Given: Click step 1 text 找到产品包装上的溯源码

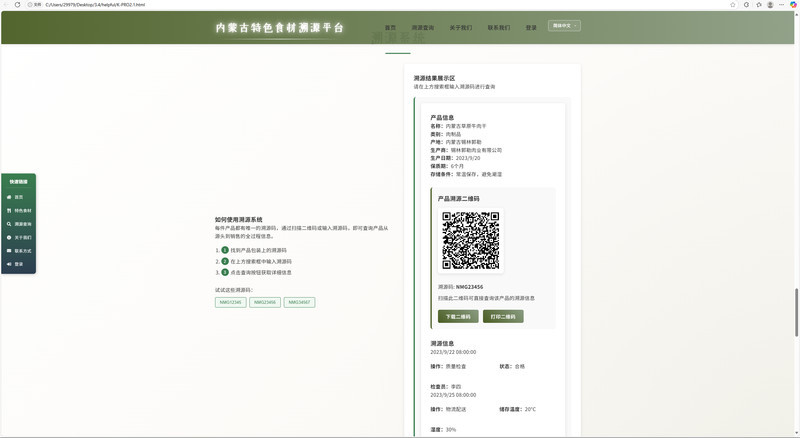Looking at the screenshot, I should click(x=258, y=250).
